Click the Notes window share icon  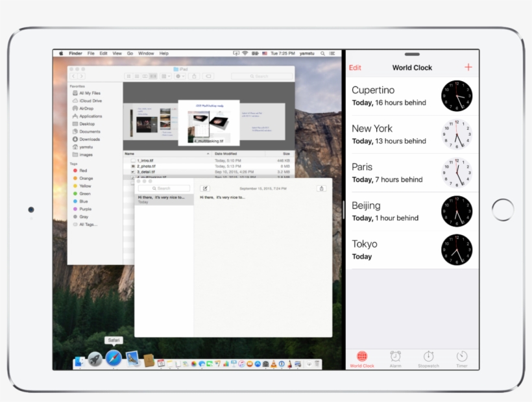(x=321, y=188)
